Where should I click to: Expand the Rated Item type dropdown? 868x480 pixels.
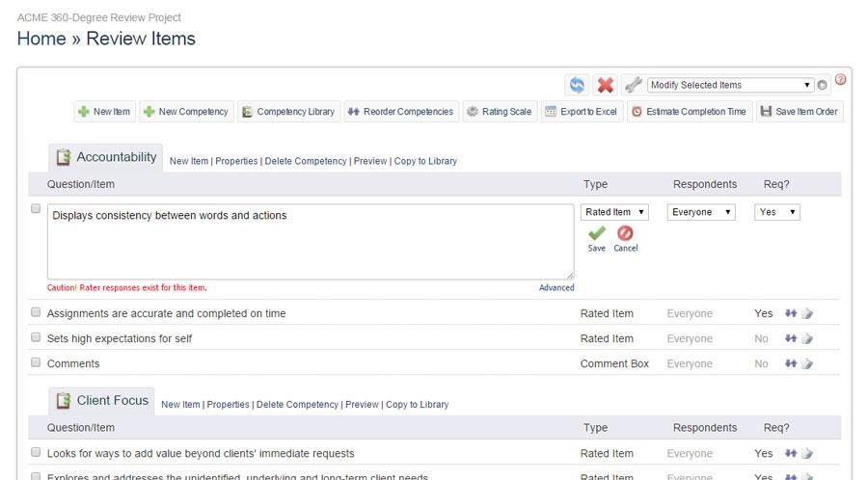614,212
